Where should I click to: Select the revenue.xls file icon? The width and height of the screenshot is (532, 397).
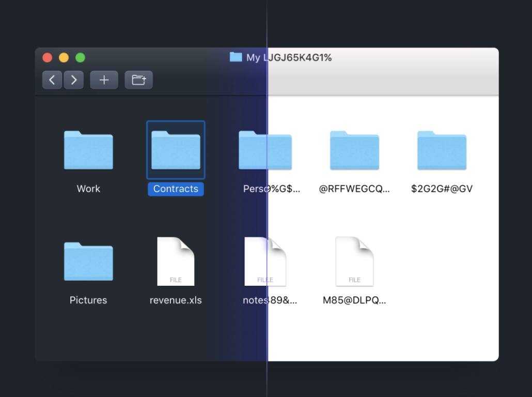176,262
